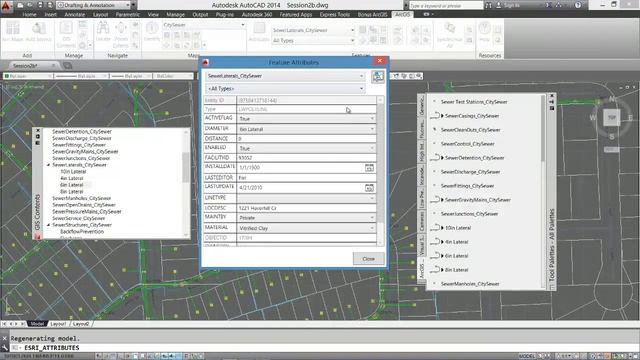Open calendar picker for INSTALLDATE
Screen dimensions: 640x360
click(x=369, y=168)
